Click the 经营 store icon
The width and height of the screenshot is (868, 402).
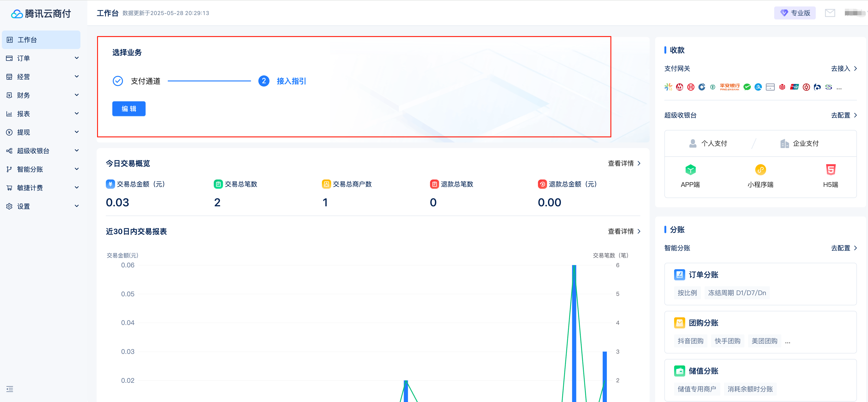tap(9, 77)
